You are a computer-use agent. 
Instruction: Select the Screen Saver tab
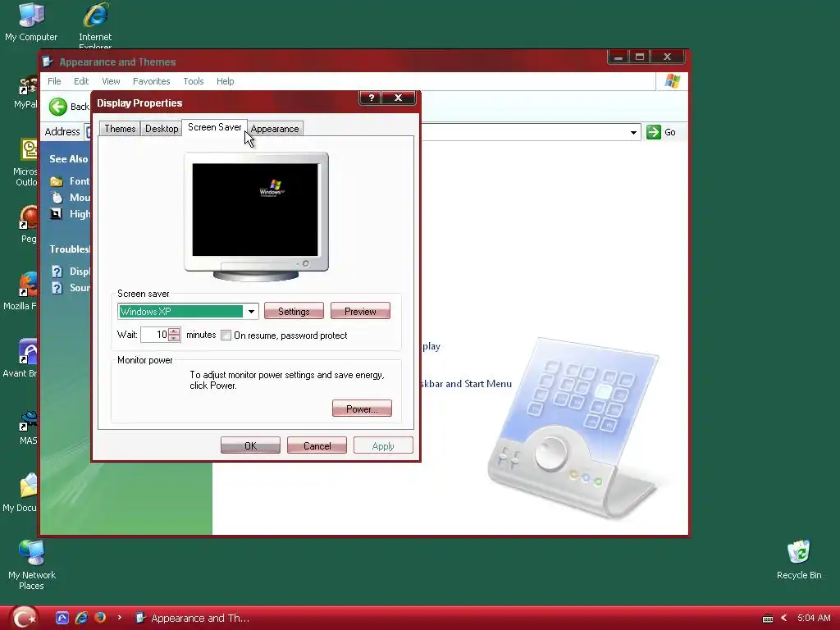point(214,127)
